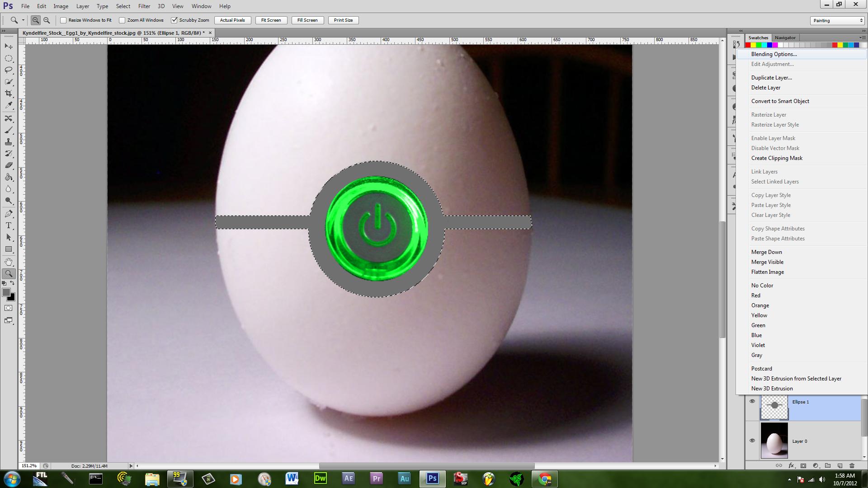Select the Dodge tool
The height and width of the screenshot is (488, 868).
click(x=9, y=201)
